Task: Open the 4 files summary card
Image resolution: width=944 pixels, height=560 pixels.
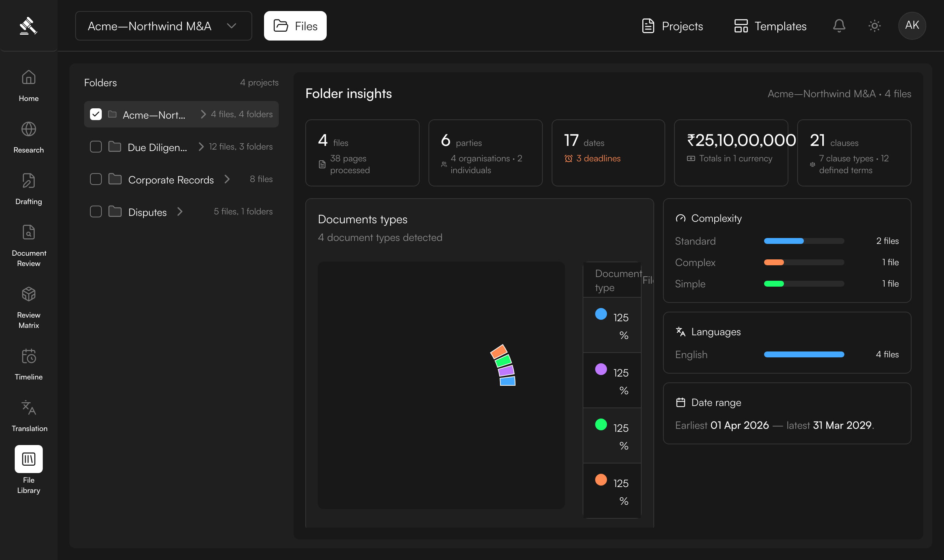Action: [362, 153]
